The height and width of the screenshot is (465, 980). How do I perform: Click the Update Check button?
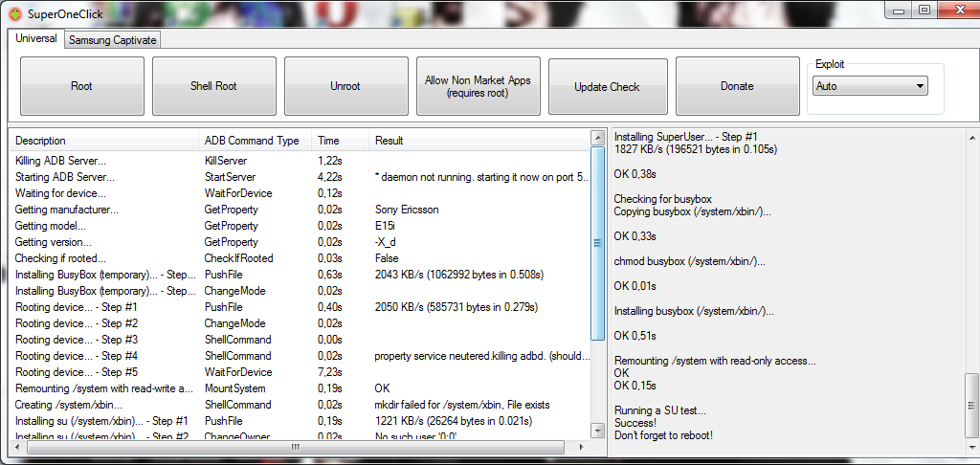point(608,87)
